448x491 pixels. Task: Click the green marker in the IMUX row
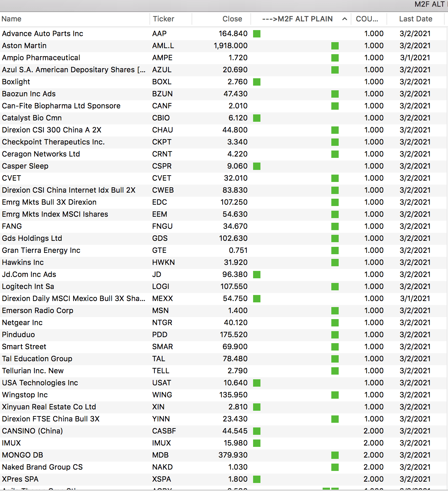coord(257,443)
